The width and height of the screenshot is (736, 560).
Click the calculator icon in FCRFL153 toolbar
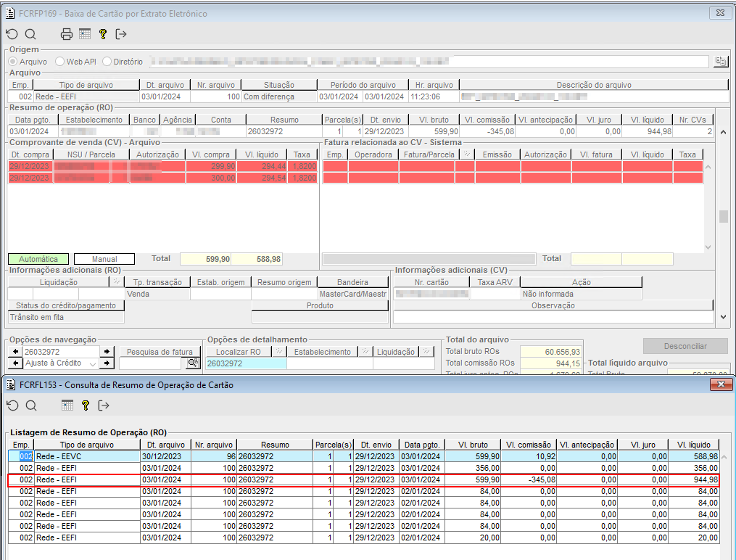coord(67,405)
